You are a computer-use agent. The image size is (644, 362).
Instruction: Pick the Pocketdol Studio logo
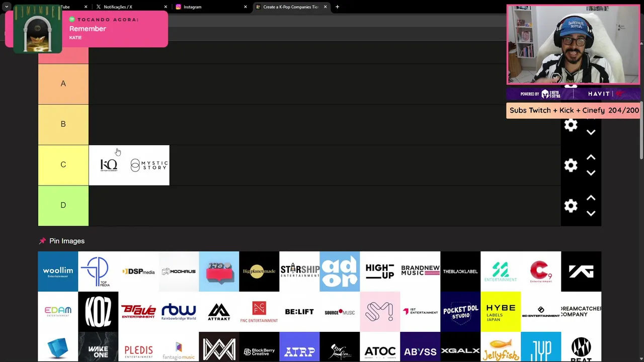pos(460,312)
